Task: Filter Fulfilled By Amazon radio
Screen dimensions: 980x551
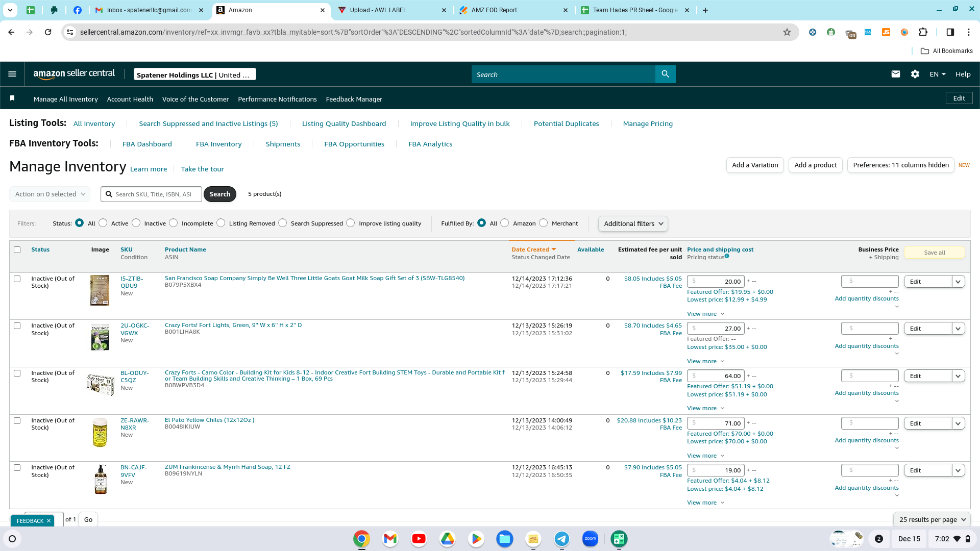Action: coord(505,223)
